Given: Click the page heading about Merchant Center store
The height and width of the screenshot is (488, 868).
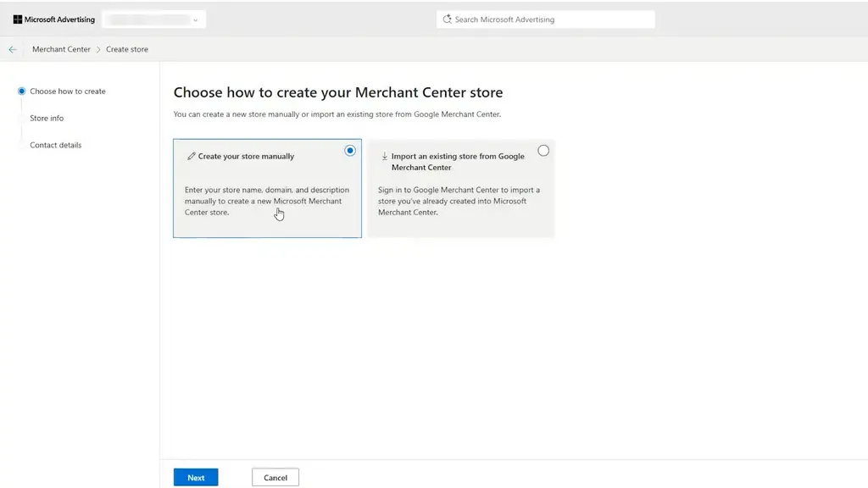Looking at the screenshot, I should tap(337, 92).
